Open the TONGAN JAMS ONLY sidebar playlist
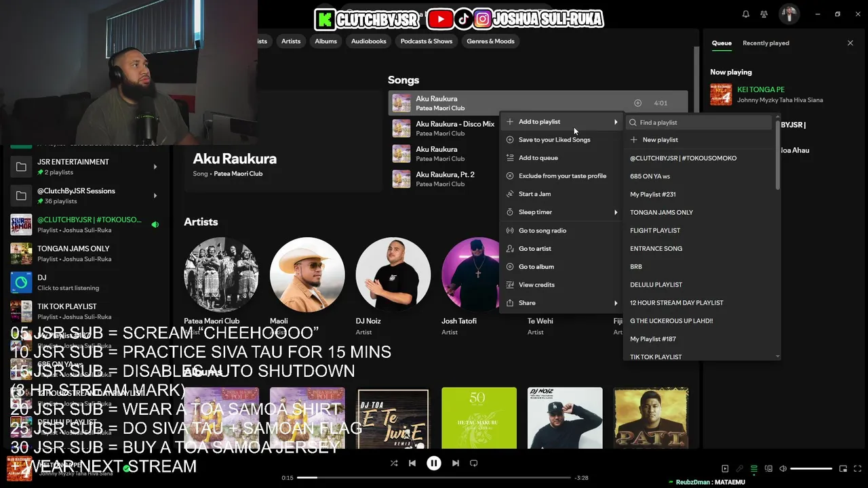Screen dimensions: 868x488 pos(85,253)
